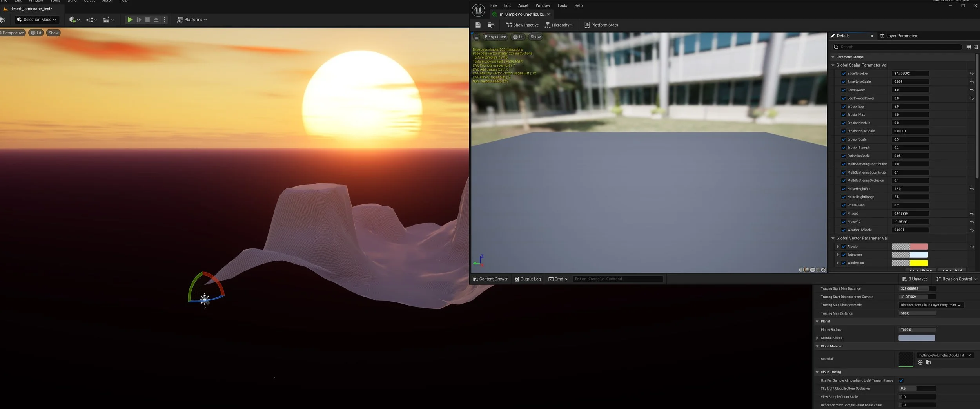The image size is (980, 409).
Task: Toggle PhaseBlend parameter override checkbox
Action: click(844, 205)
